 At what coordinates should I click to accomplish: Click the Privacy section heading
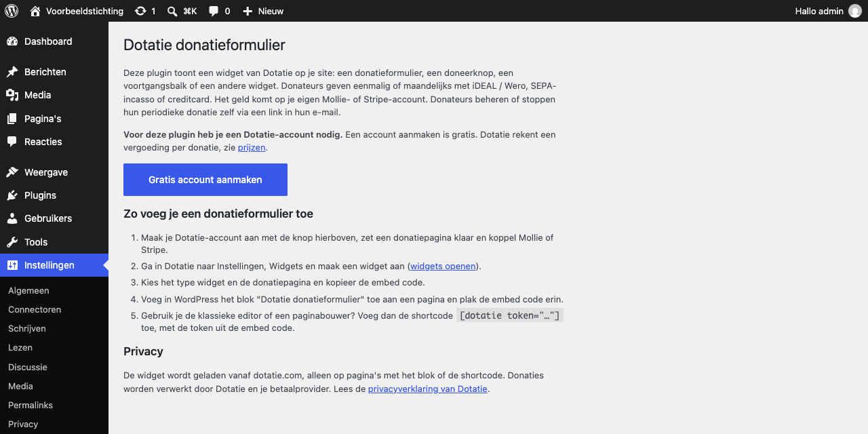click(143, 351)
